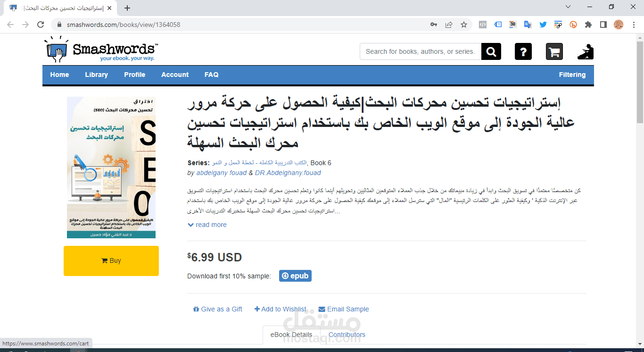This screenshot has height=352, width=644.
Task: Click the Twitter bird extension icon
Action: tap(543, 25)
